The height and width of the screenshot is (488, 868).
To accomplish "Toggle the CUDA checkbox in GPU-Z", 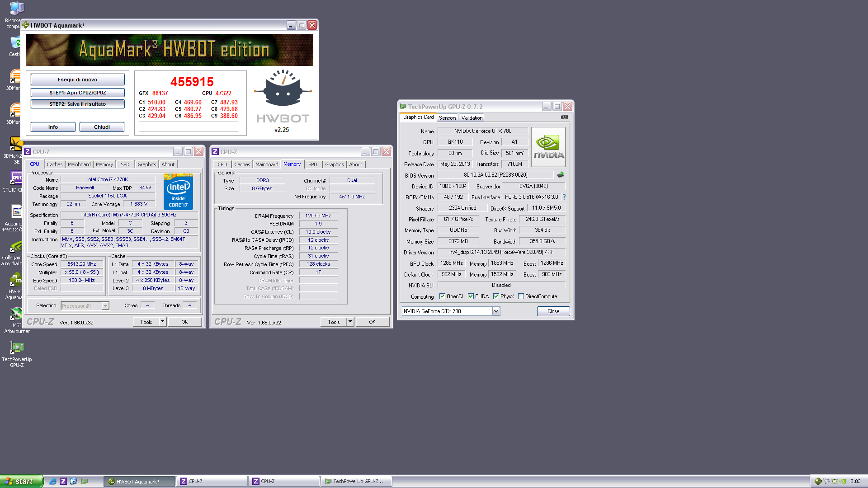I will (471, 296).
